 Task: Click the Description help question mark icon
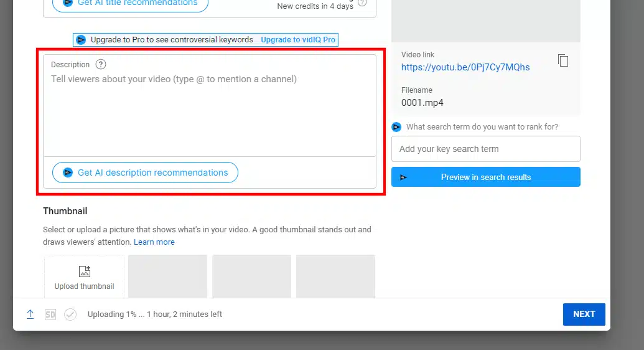pyautogui.click(x=101, y=64)
